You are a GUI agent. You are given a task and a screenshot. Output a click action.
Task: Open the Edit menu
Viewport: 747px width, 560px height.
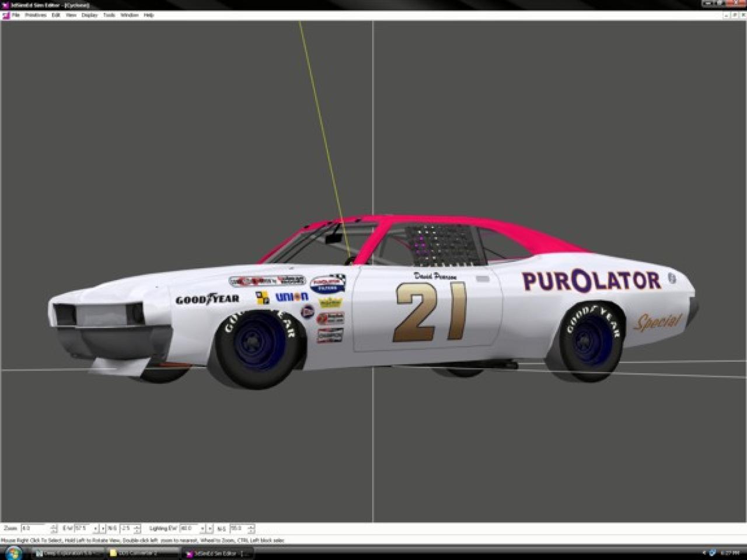(x=56, y=15)
